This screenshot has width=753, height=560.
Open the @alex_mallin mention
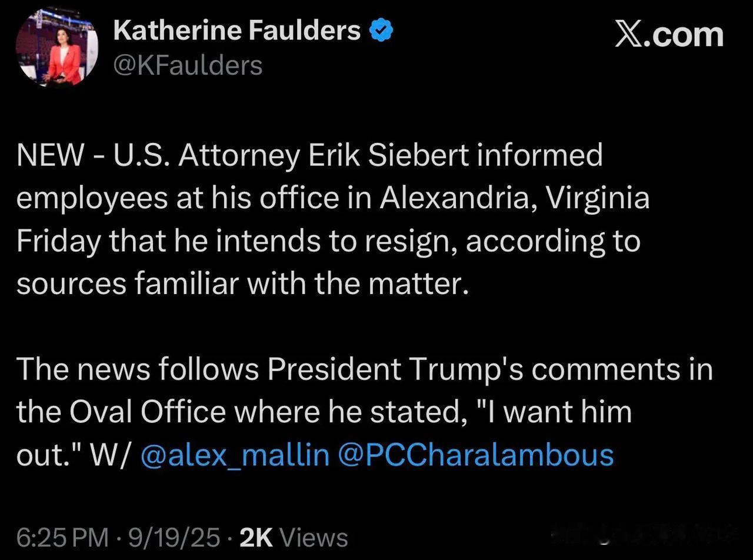tap(235, 455)
